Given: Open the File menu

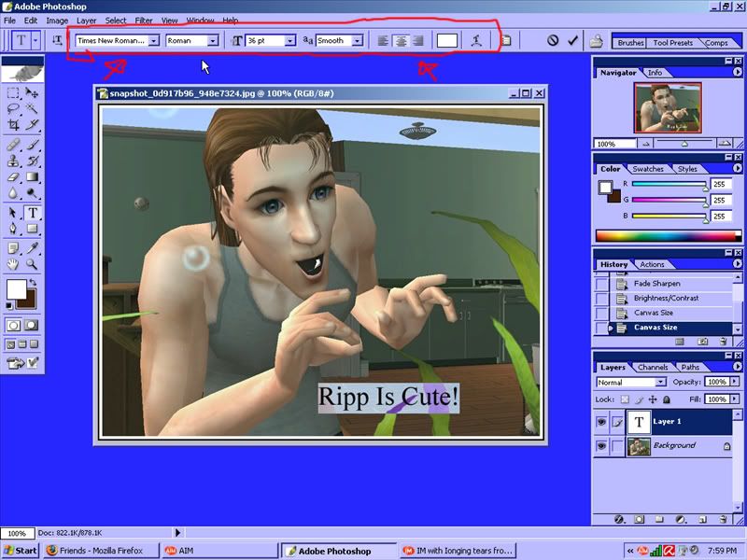Looking at the screenshot, I should click(x=9, y=21).
